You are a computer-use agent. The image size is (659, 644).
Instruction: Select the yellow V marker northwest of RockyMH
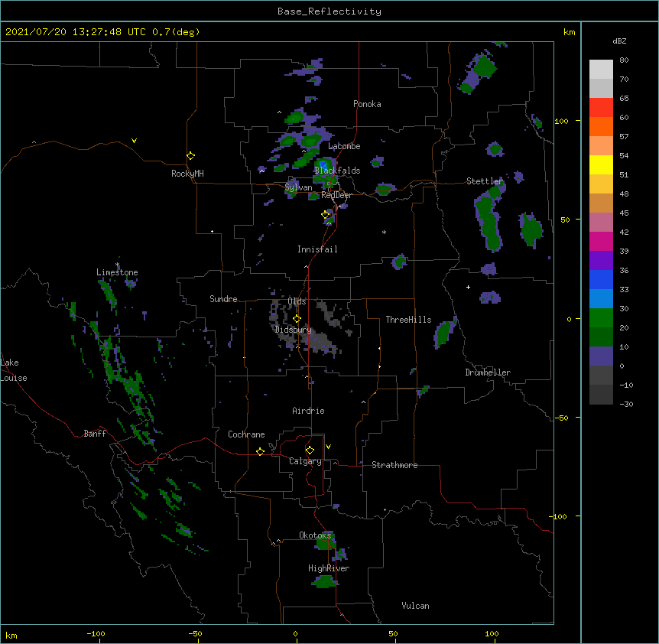tap(134, 141)
